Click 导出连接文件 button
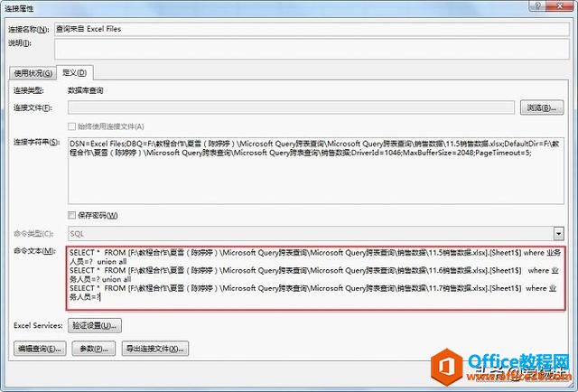The width and height of the screenshot is (578, 392). tap(155, 348)
